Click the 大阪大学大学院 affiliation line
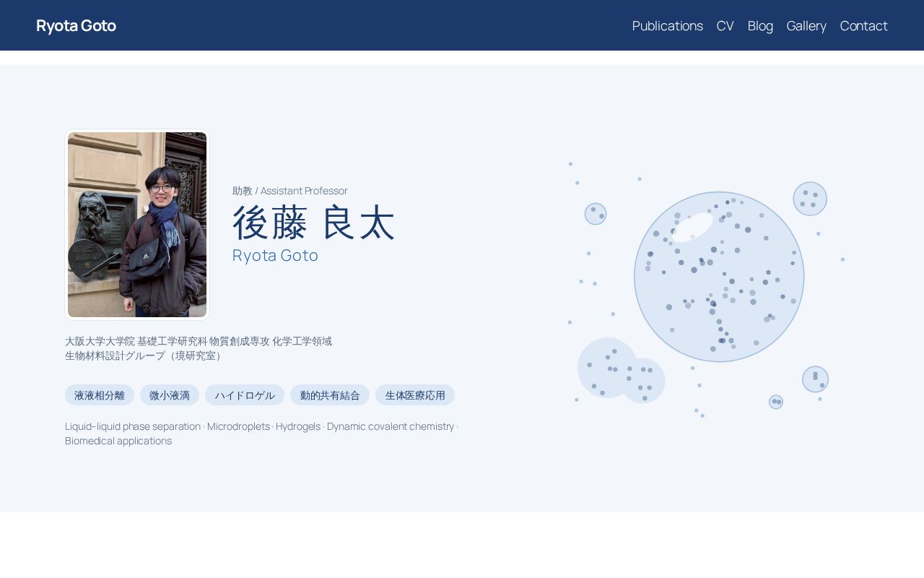Viewport: 924px width, 578px height. [x=199, y=341]
